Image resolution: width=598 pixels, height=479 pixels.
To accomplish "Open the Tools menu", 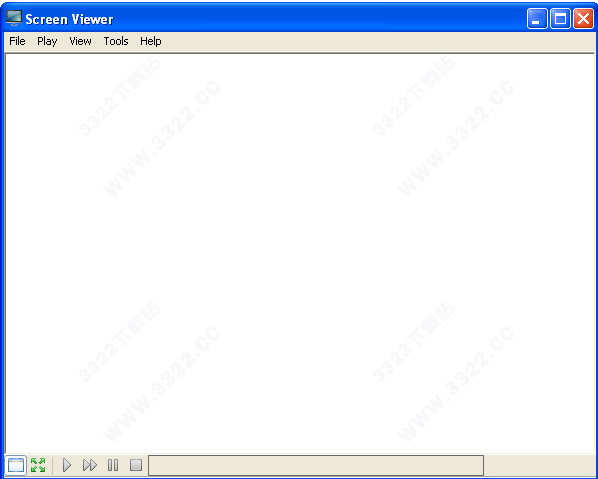I will coord(116,41).
